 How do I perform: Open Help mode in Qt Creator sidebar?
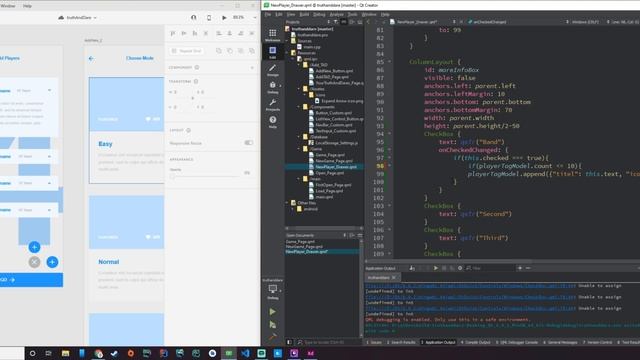[x=272, y=122]
